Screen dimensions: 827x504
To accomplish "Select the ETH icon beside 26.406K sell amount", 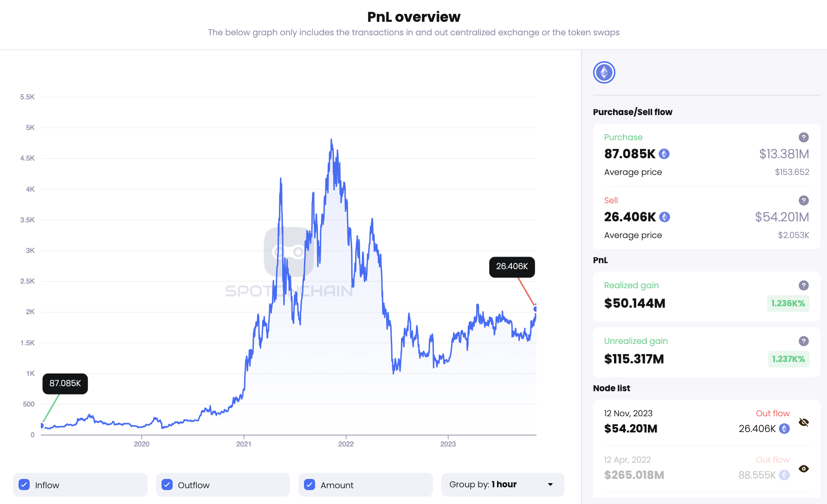I will tap(665, 217).
